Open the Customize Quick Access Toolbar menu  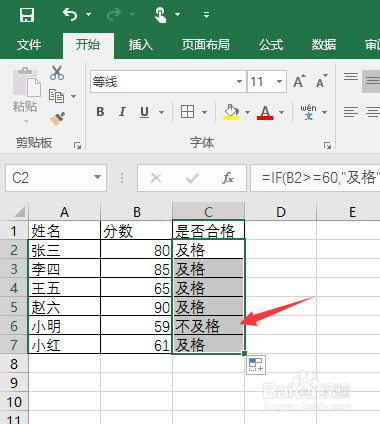click(x=206, y=15)
